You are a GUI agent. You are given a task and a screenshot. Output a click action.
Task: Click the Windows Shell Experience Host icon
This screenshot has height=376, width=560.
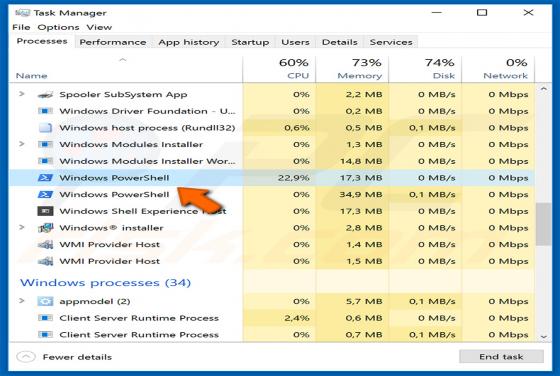45,211
